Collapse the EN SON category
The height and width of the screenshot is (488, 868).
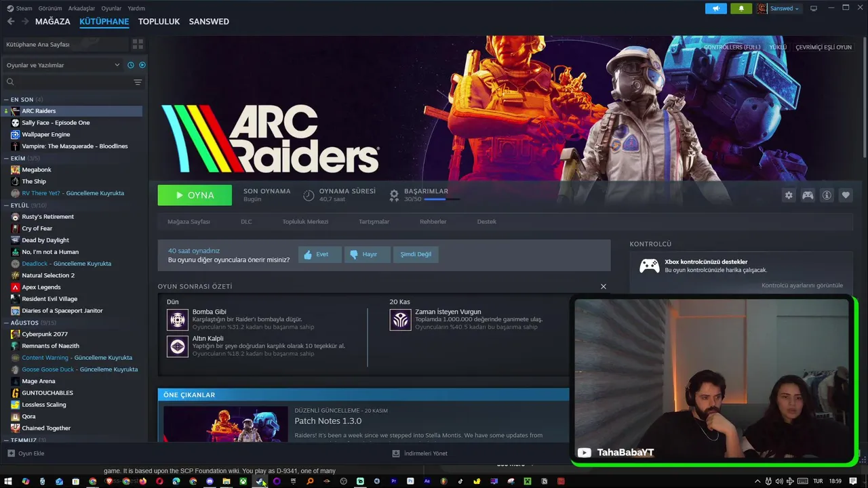coord(22,100)
